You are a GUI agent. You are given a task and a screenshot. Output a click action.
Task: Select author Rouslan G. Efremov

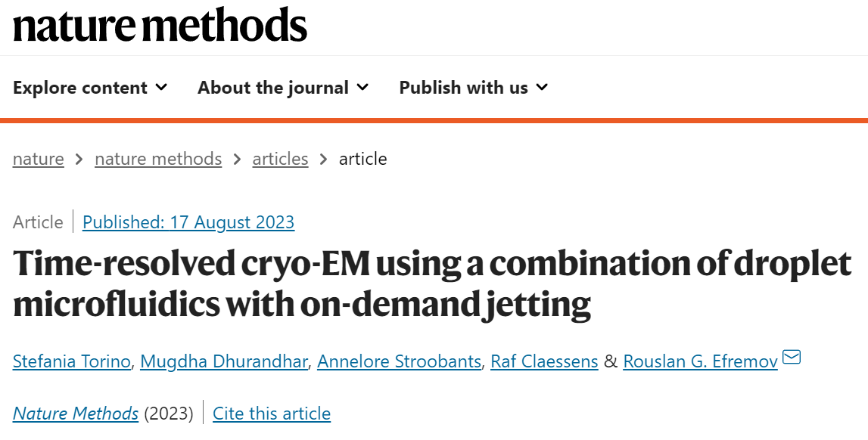point(700,361)
